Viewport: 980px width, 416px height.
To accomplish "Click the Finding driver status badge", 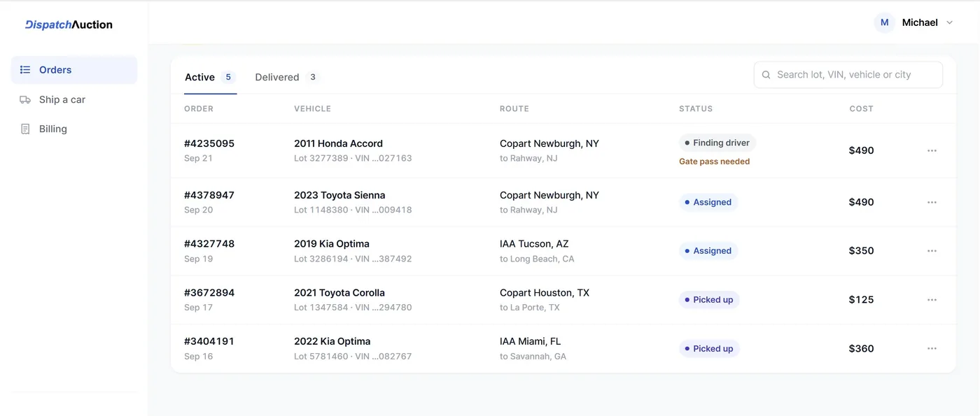I will (x=717, y=143).
